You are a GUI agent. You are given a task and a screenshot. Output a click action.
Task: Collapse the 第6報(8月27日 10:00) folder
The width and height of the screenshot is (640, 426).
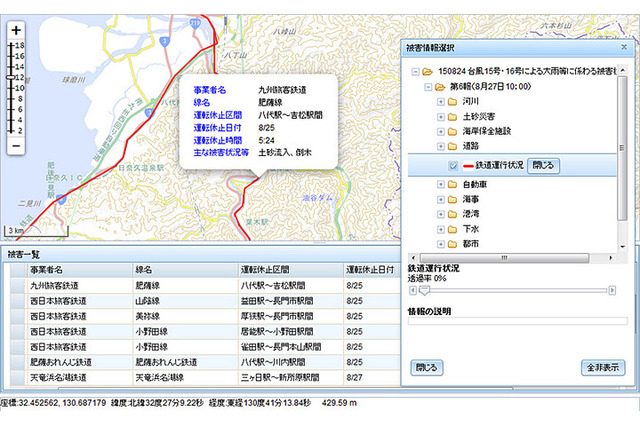(x=428, y=87)
